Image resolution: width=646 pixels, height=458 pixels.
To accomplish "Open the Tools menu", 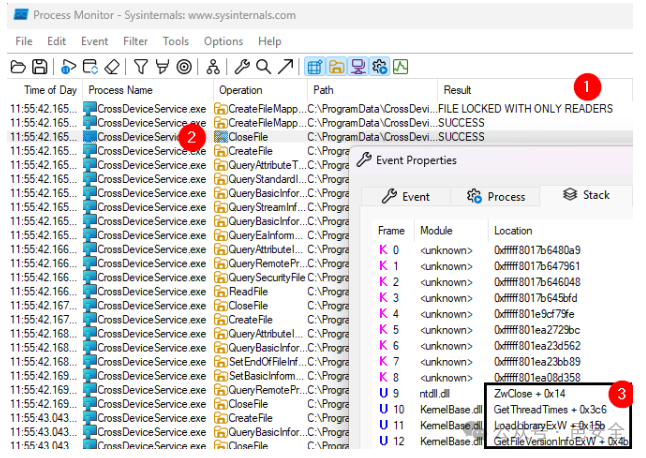I will point(176,41).
